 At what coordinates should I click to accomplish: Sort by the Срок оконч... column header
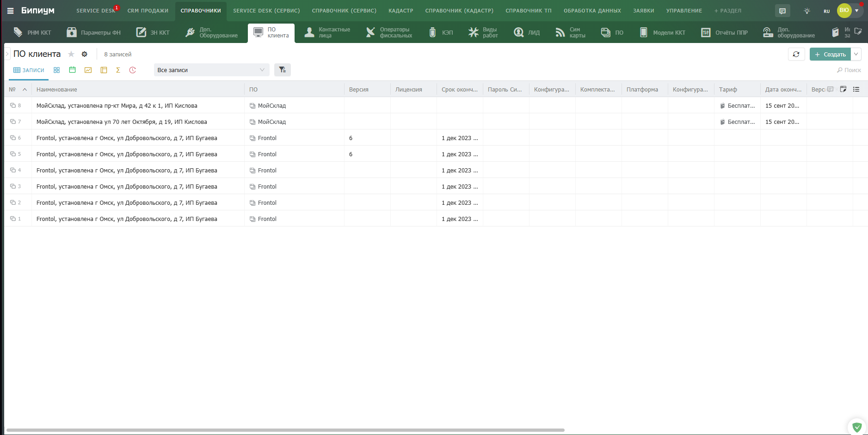(460, 90)
